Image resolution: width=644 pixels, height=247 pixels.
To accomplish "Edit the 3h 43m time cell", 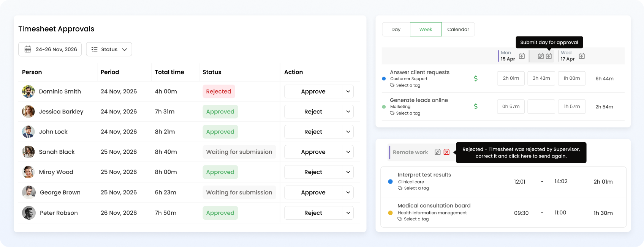I will pyautogui.click(x=541, y=79).
